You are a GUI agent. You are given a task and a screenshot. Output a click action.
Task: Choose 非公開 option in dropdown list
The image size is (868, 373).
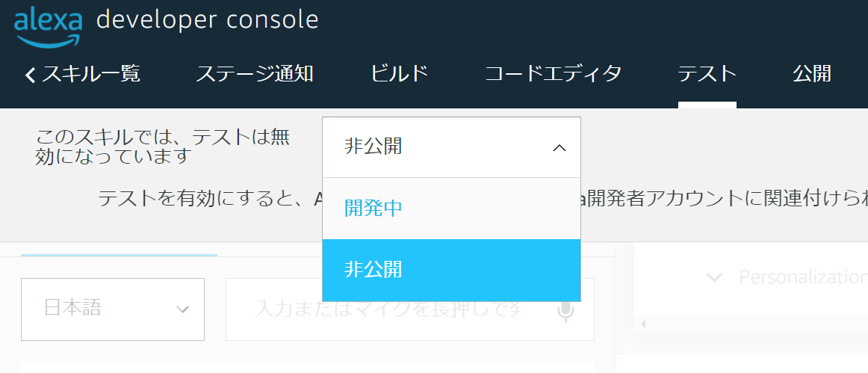pyautogui.click(x=451, y=270)
